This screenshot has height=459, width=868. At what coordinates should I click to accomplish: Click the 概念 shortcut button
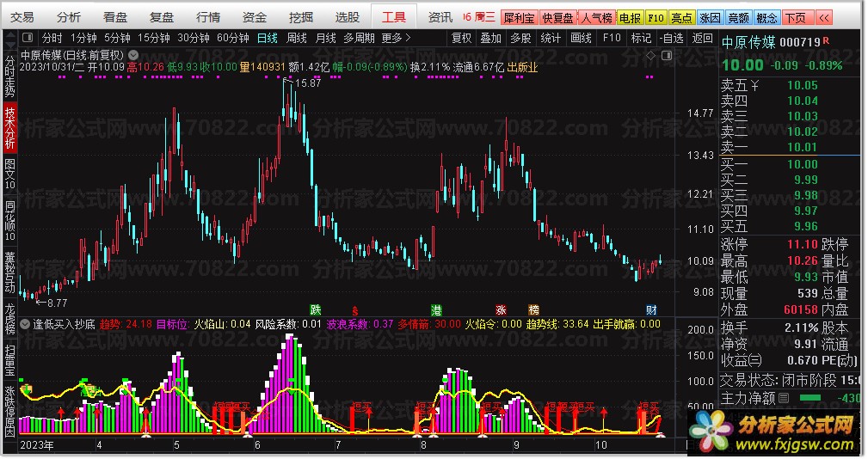click(x=766, y=18)
